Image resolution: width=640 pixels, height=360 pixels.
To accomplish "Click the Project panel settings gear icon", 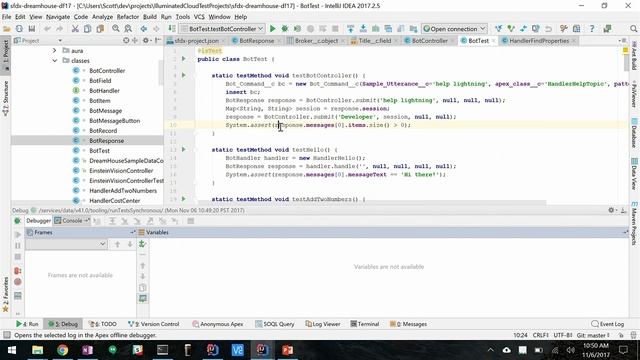I will pos(146,40).
